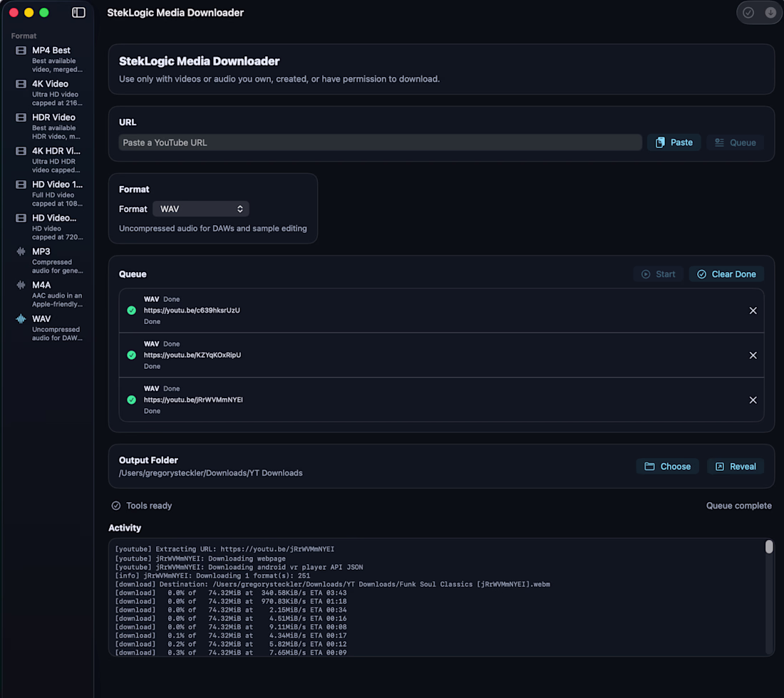Click log line Downloading android vr player API JSON
The width and height of the screenshot is (784, 698).
click(x=239, y=567)
